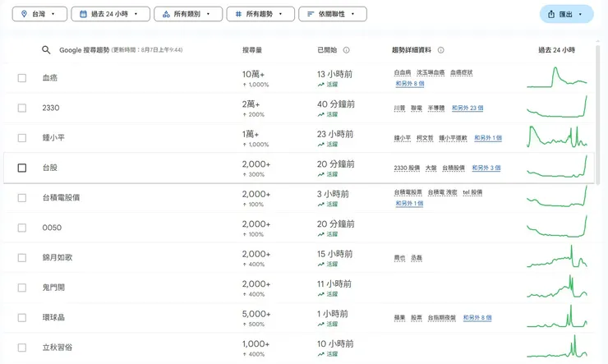Click the 5,000+ search volume value

pos(256,314)
